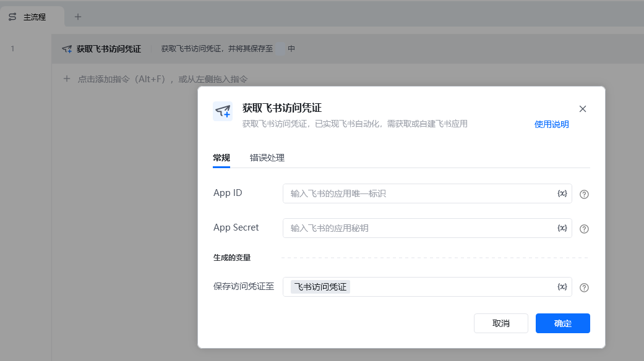Click the 生成的变量 section label
This screenshot has width=644, height=361.
point(231,258)
